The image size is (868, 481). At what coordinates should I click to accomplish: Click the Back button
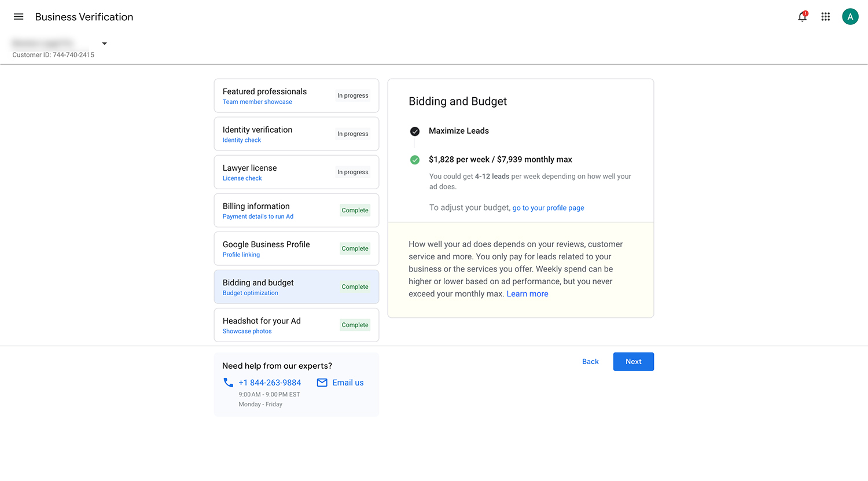(x=590, y=362)
